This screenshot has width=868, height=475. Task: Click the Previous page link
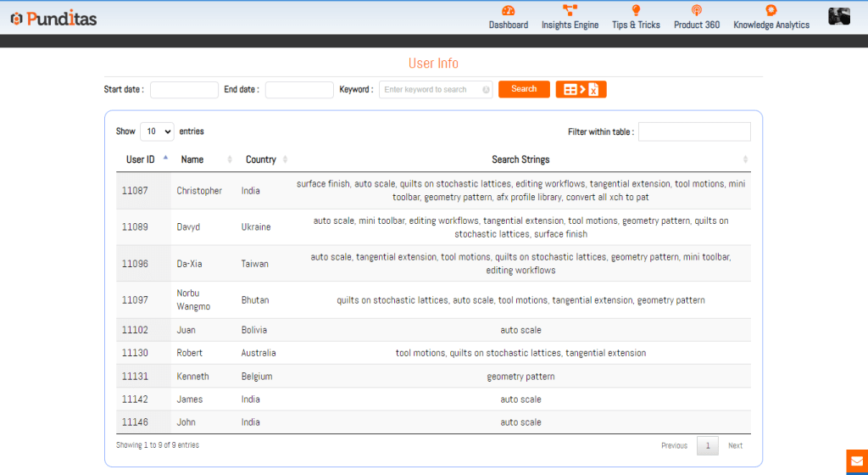(674, 445)
